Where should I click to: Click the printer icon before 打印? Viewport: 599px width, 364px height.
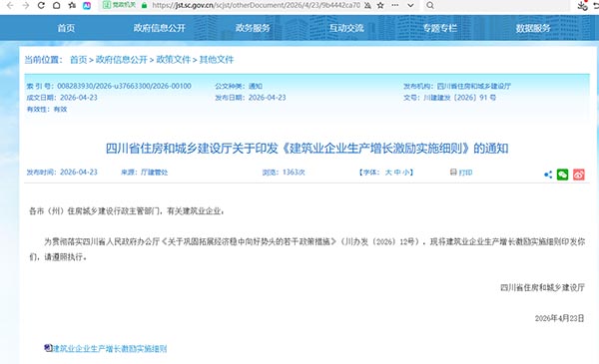point(453,173)
